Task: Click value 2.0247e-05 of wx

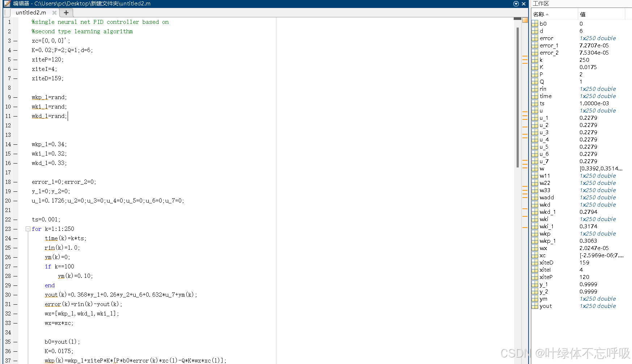Action: [594, 248]
